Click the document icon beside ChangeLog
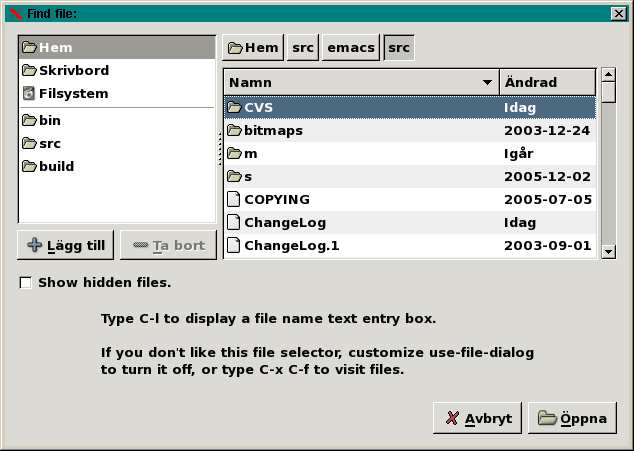The image size is (634, 451). tap(233, 222)
